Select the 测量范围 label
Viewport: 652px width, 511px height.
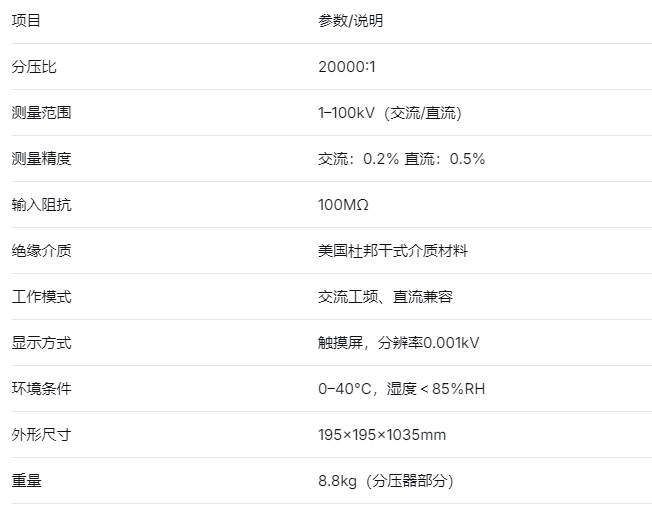[41, 113]
